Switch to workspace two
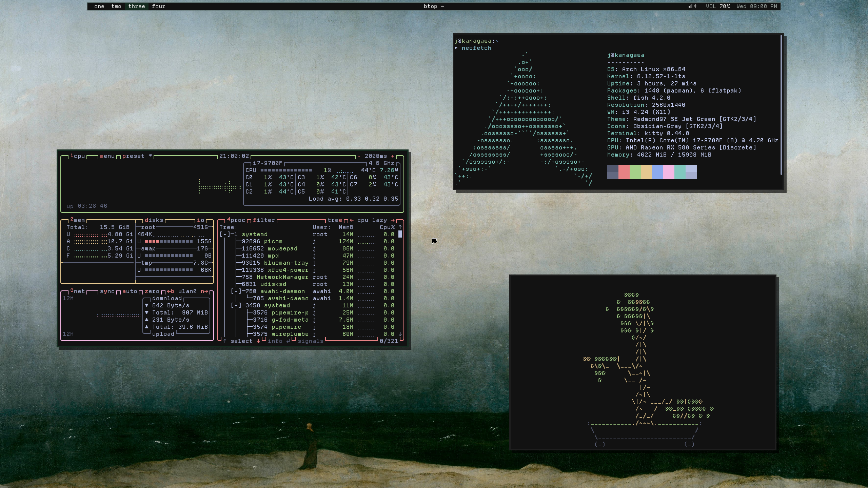 [x=116, y=6]
